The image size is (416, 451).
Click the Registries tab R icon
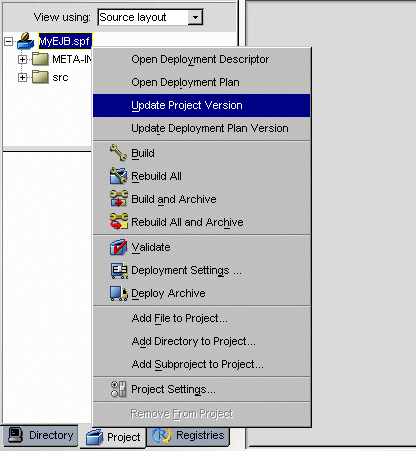[162, 435]
